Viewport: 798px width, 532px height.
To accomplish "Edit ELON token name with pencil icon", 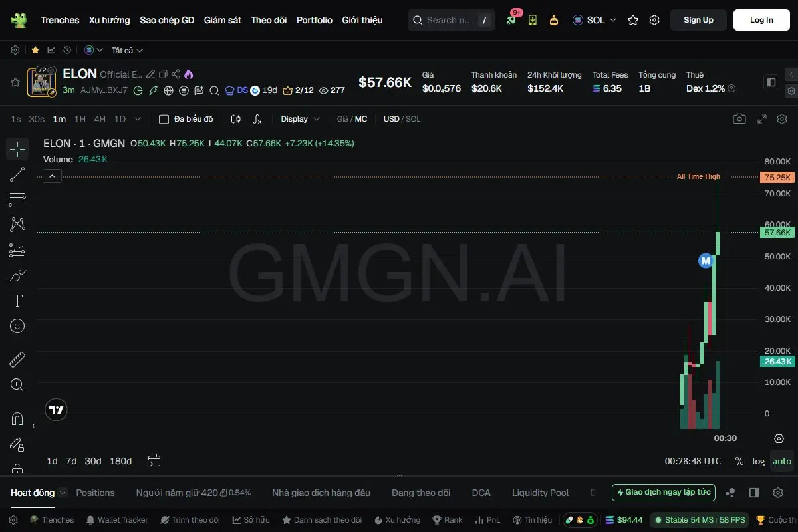I will pyautogui.click(x=151, y=74).
